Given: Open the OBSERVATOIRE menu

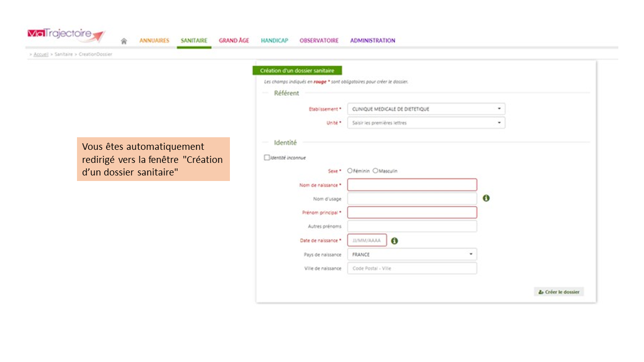Looking at the screenshot, I should coord(319,41).
